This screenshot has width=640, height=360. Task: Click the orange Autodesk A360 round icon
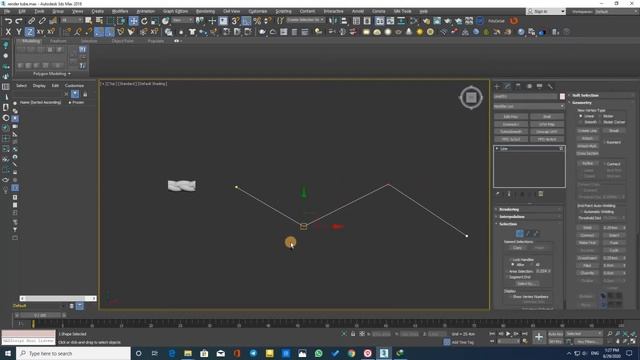(513, 21)
